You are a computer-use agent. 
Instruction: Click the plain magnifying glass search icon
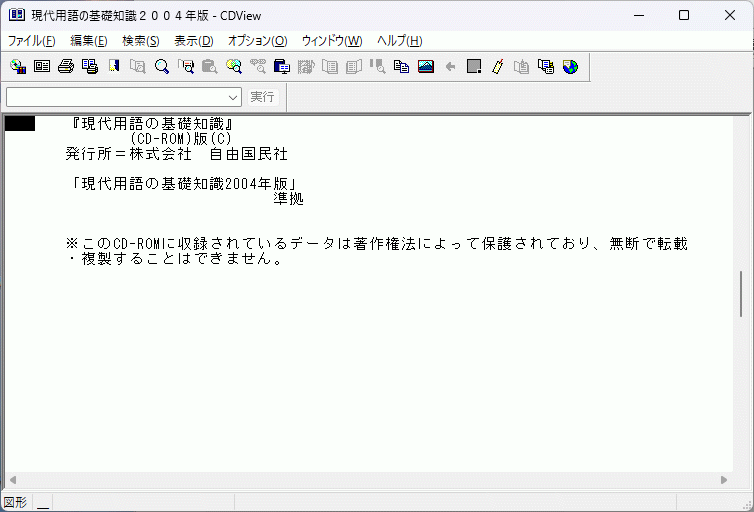click(162, 66)
